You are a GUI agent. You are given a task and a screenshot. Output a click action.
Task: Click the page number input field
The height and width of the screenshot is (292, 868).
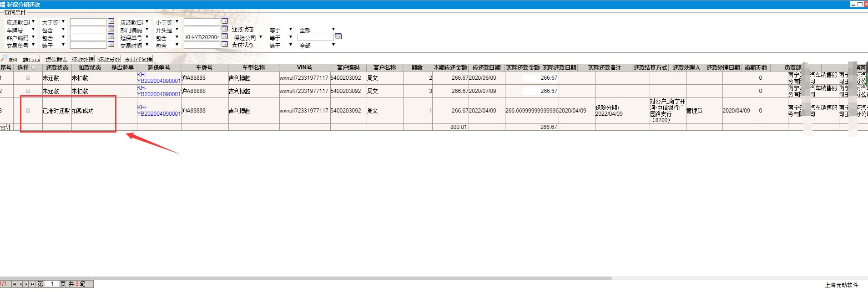pyautogui.click(x=52, y=284)
